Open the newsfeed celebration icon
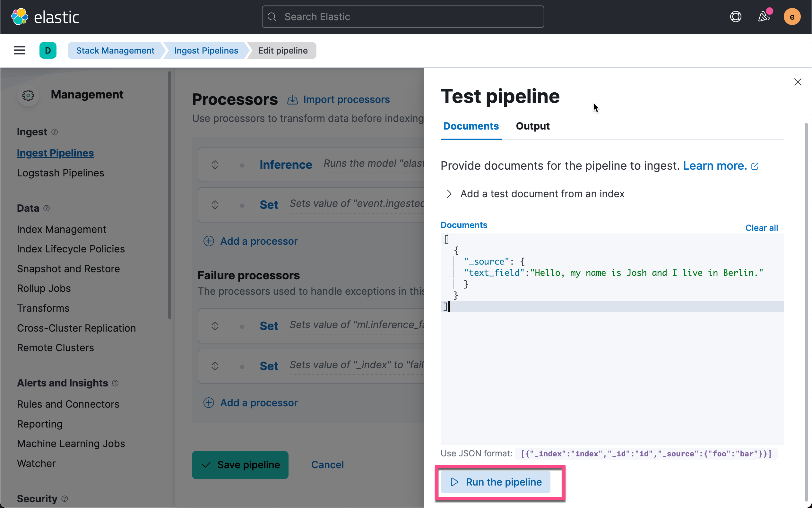Image resolution: width=812 pixels, height=508 pixels. pos(764,16)
